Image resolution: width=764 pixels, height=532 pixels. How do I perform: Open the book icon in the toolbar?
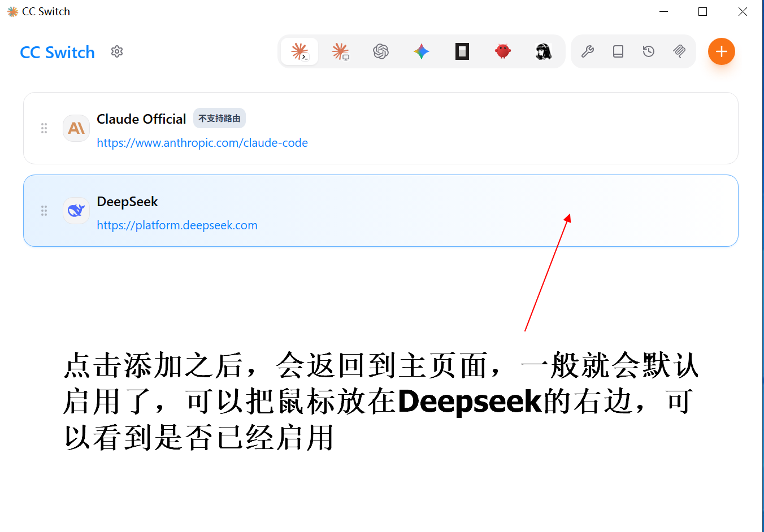(618, 52)
